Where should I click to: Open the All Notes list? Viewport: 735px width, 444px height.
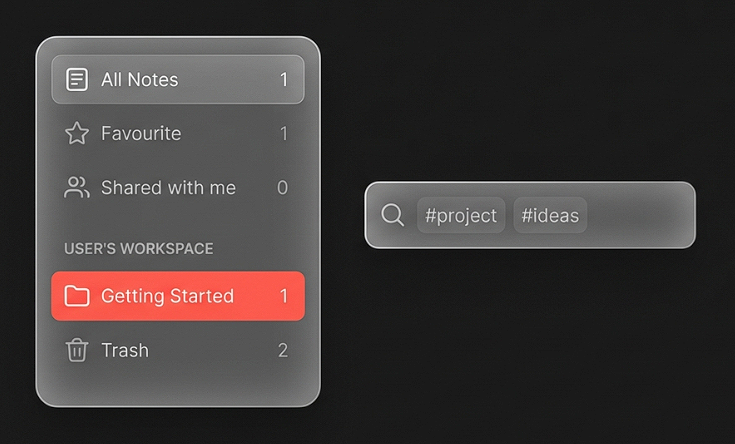(140, 80)
